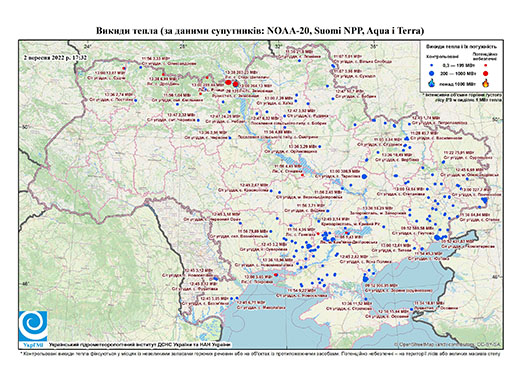Screen dimensions: 520x368
Task: Click the institute name caption beside logo
Action: pos(139,345)
